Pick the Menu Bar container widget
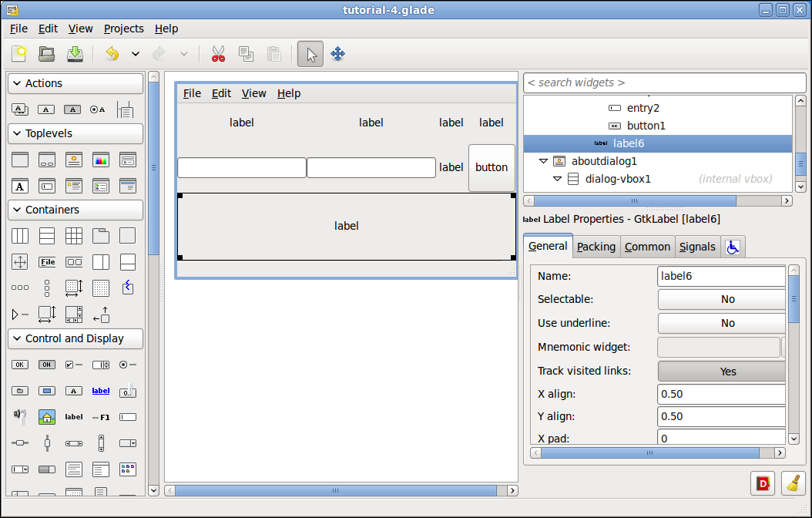 coord(46,262)
